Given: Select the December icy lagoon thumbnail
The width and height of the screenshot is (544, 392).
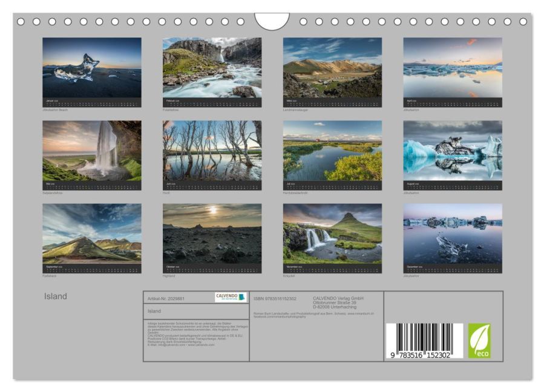Looking at the screenshot, I should coord(453,234).
